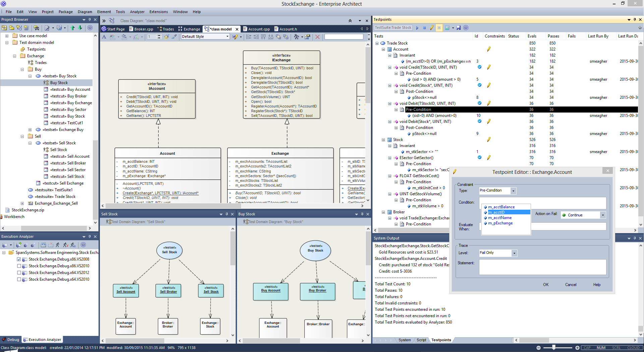Click OK in the Testpoint Editor

click(x=546, y=285)
